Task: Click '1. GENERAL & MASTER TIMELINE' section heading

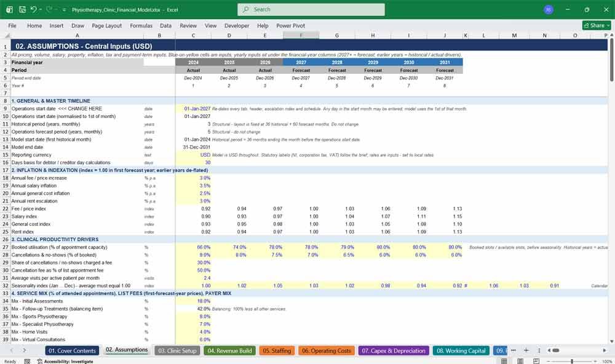Action: pyautogui.click(x=50, y=101)
